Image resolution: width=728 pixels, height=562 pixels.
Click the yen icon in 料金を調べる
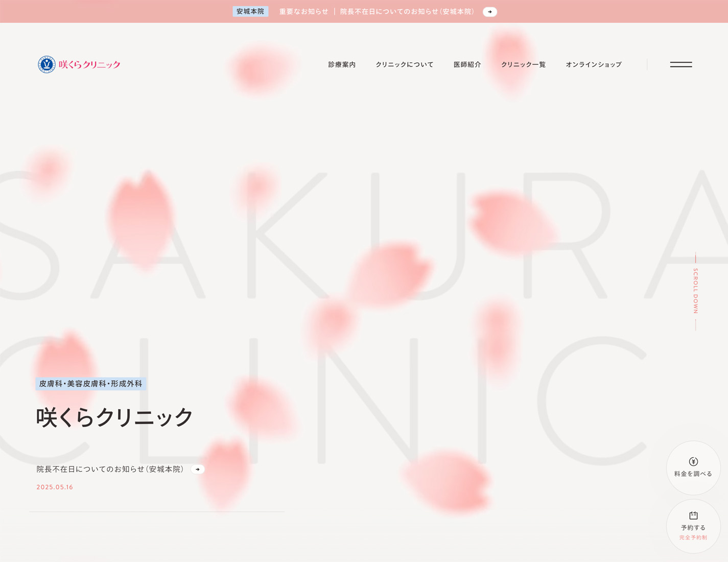(693, 461)
